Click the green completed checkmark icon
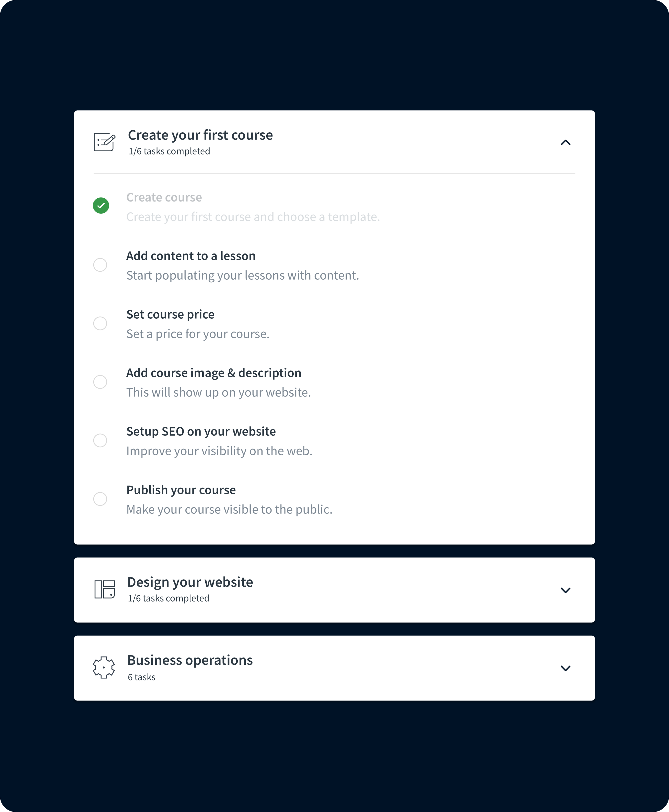This screenshot has height=812, width=669. coord(101,205)
